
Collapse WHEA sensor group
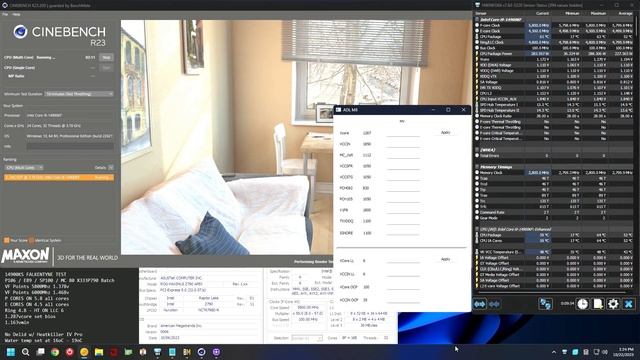477,150
